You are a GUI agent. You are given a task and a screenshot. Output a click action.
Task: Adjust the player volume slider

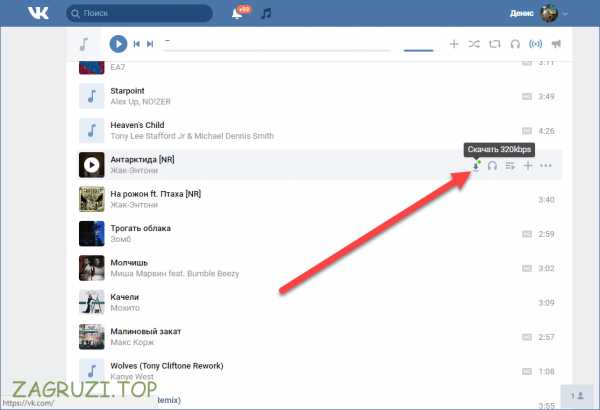(418, 50)
